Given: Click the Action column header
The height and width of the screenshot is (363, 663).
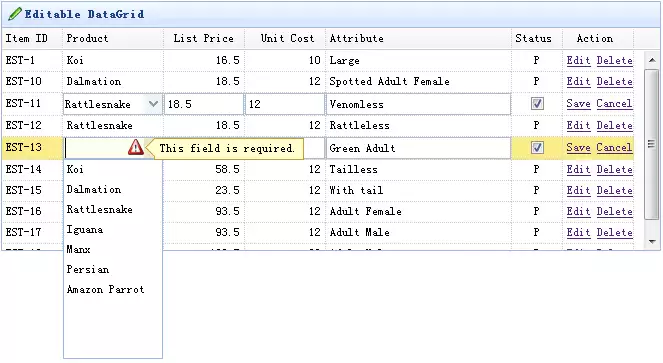Looking at the screenshot, I should (x=598, y=38).
